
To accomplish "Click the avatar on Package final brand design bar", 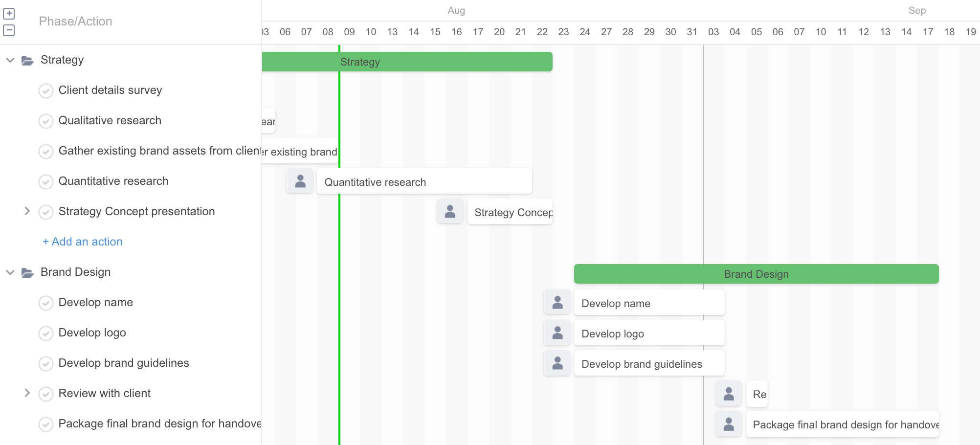I will pyautogui.click(x=728, y=424).
